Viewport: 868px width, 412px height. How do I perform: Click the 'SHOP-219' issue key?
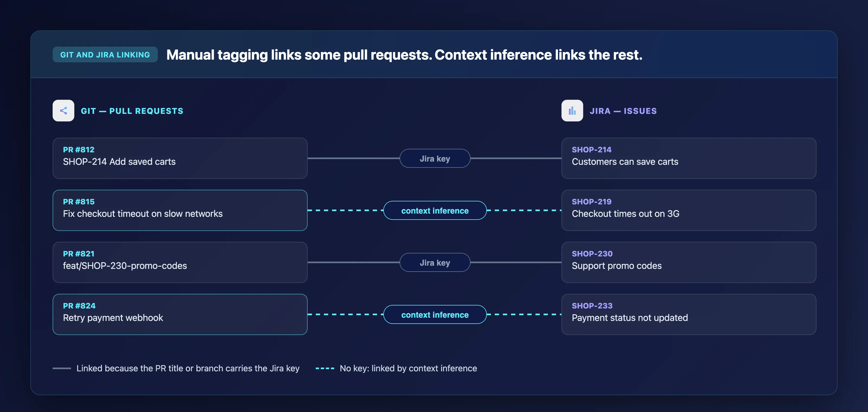pyautogui.click(x=591, y=202)
